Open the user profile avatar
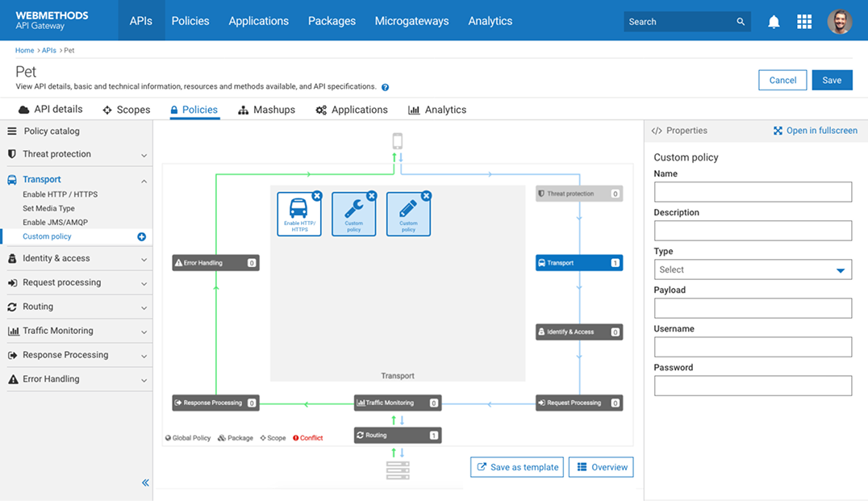The height and width of the screenshot is (501, 868). pos(840,22)
